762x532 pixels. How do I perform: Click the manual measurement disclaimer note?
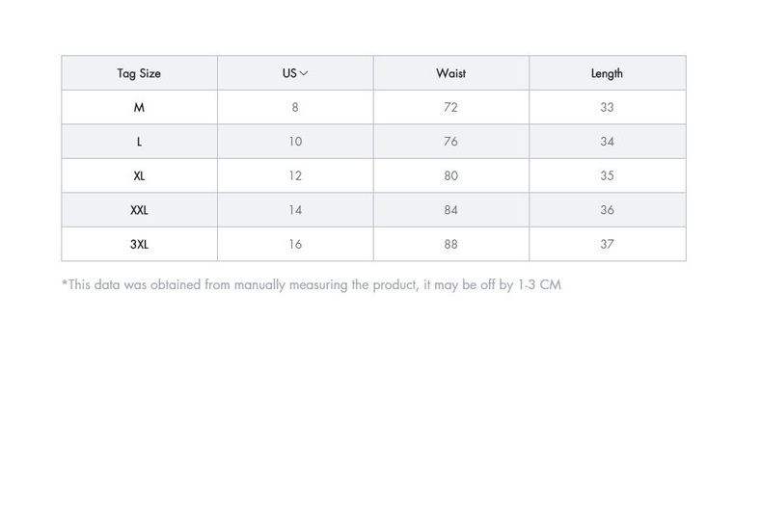pos(311,285)
